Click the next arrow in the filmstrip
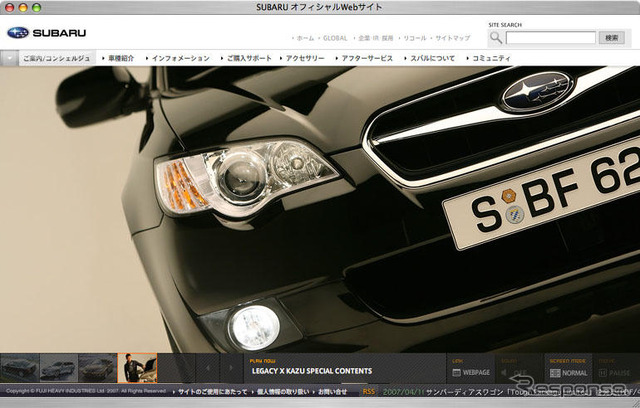The width and height of the screenshot is (640, 408). point(231,368)
